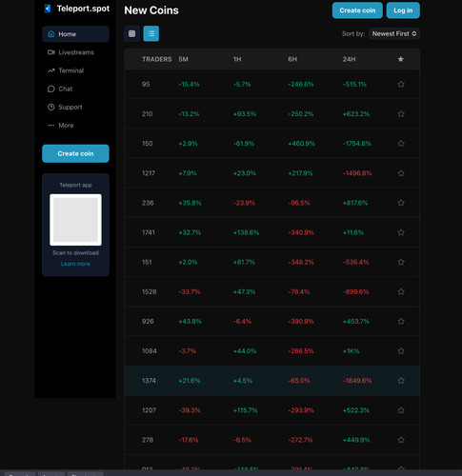Viewport: 462px width, 476px height.
Task: Click the -33.7% 5M value
Action: [x=190, y=292]
